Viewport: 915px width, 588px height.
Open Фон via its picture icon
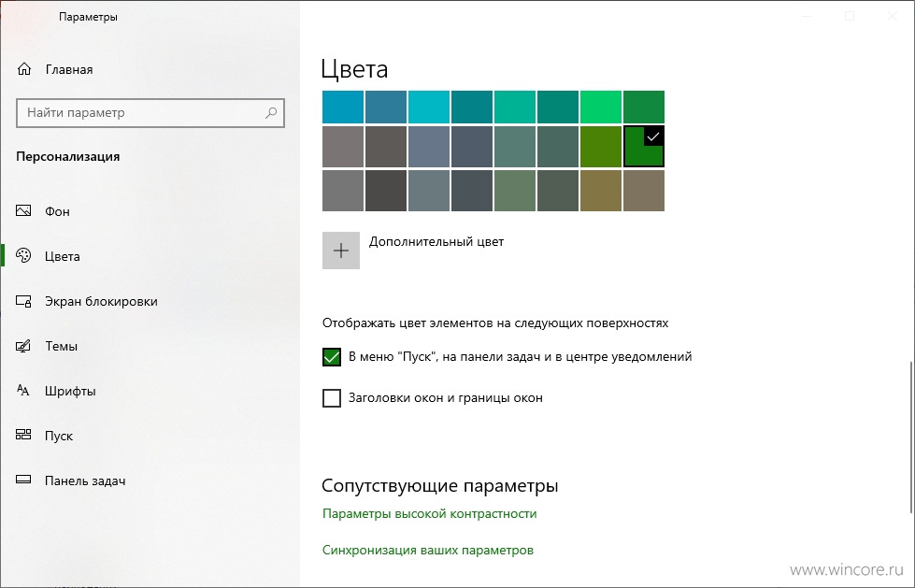click(x=23, y=210)
